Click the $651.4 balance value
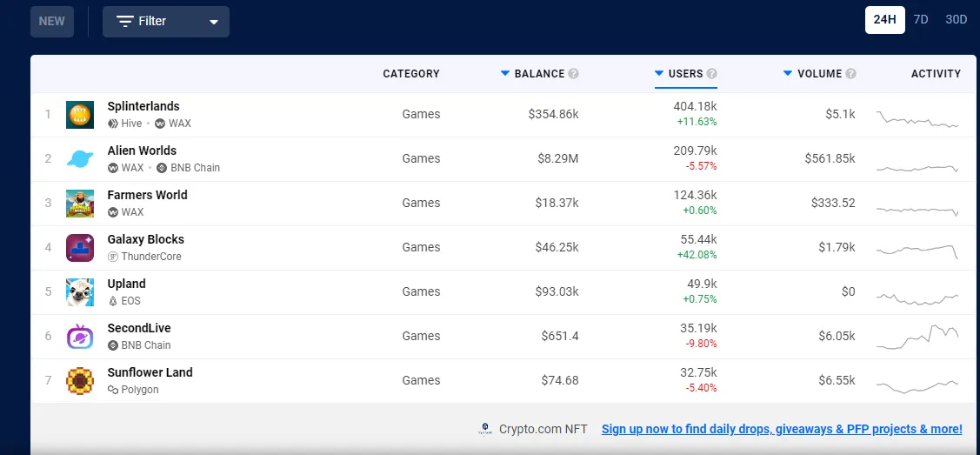This screenshot has width=980, height=455. [560, 337]
